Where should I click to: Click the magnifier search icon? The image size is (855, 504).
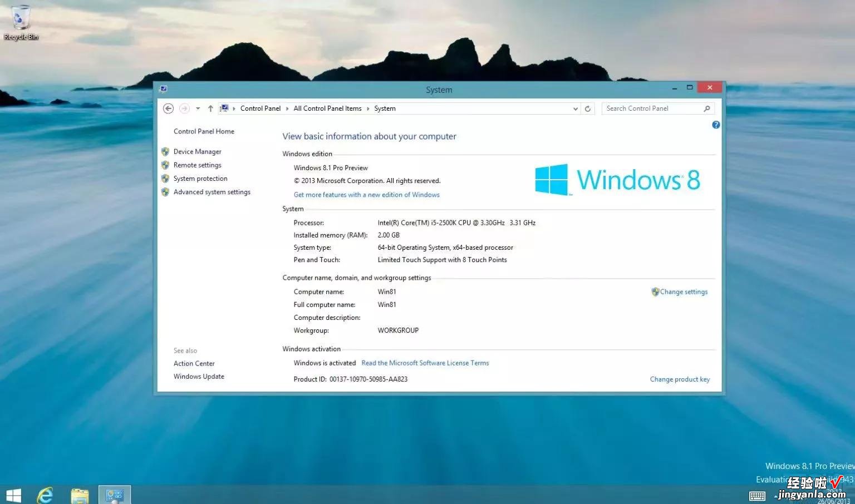click(707, 108)
